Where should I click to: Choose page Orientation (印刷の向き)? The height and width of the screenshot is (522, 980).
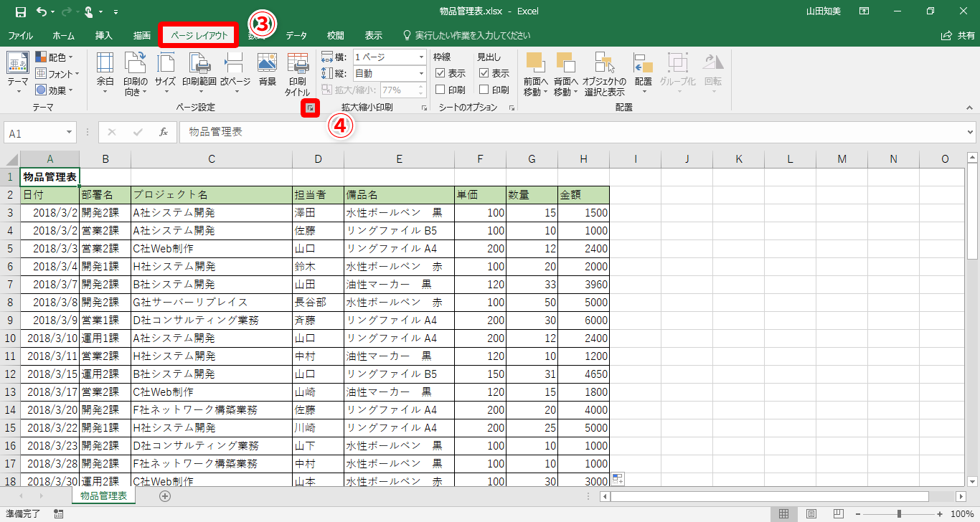coord(136,74)
